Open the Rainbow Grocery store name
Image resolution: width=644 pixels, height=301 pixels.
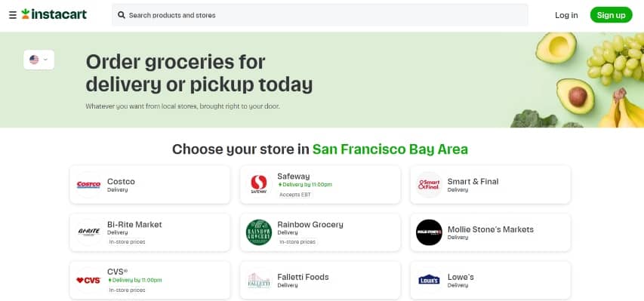(x=310, y=225)
